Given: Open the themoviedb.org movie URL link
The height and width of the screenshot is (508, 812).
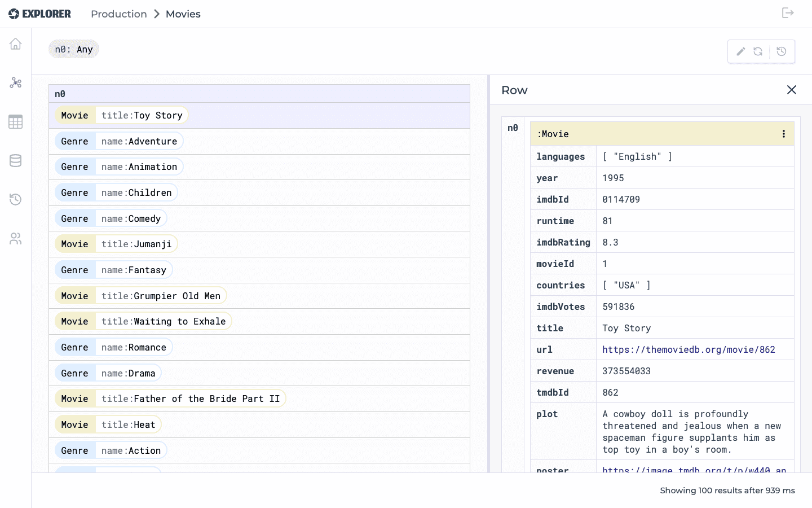Looking at the screenshot, I should (x=689, y=349).
